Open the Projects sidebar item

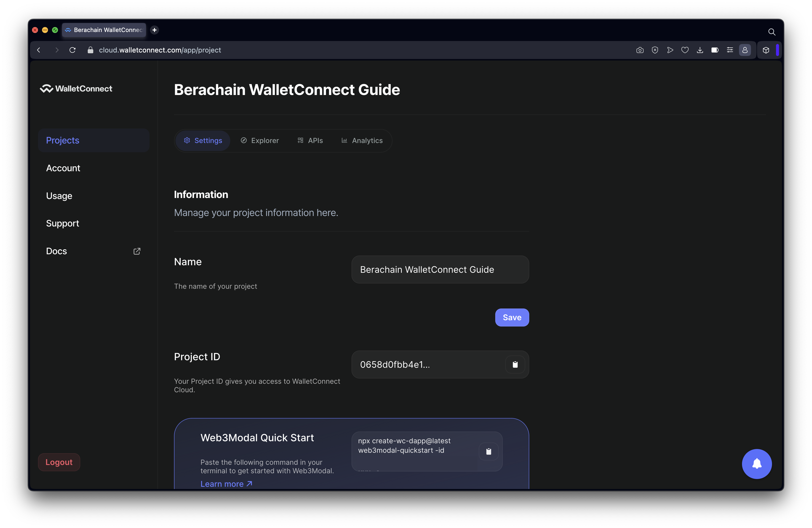tap(93, 140)
